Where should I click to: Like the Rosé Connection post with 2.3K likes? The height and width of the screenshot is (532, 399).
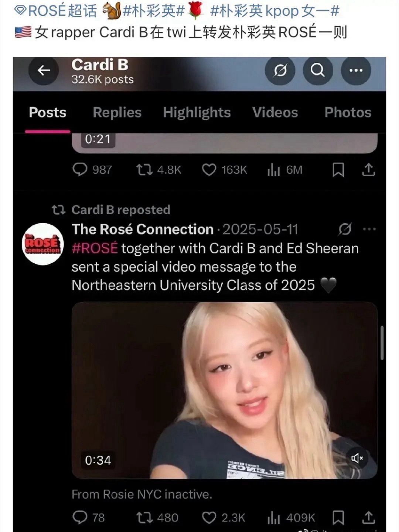[209, 518]
